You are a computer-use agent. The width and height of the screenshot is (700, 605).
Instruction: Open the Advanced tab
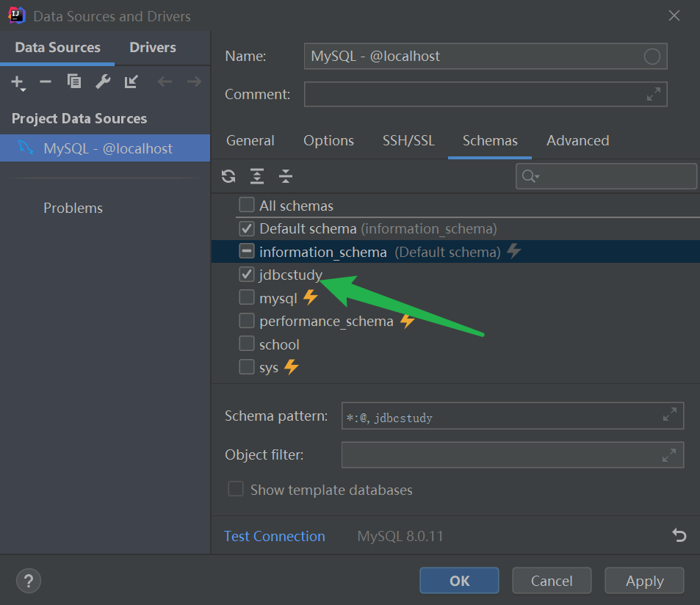point(577,140)
